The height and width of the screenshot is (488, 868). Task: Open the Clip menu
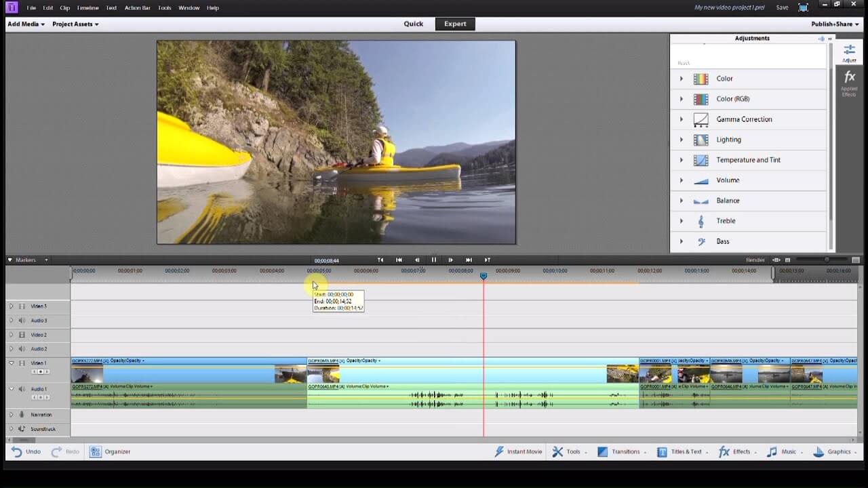click(x=65, y=8)
